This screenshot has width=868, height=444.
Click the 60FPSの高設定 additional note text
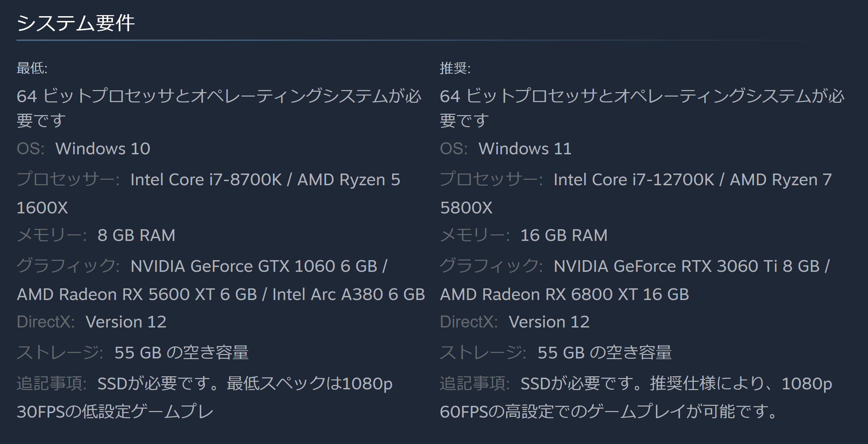(x=608, y=412)
